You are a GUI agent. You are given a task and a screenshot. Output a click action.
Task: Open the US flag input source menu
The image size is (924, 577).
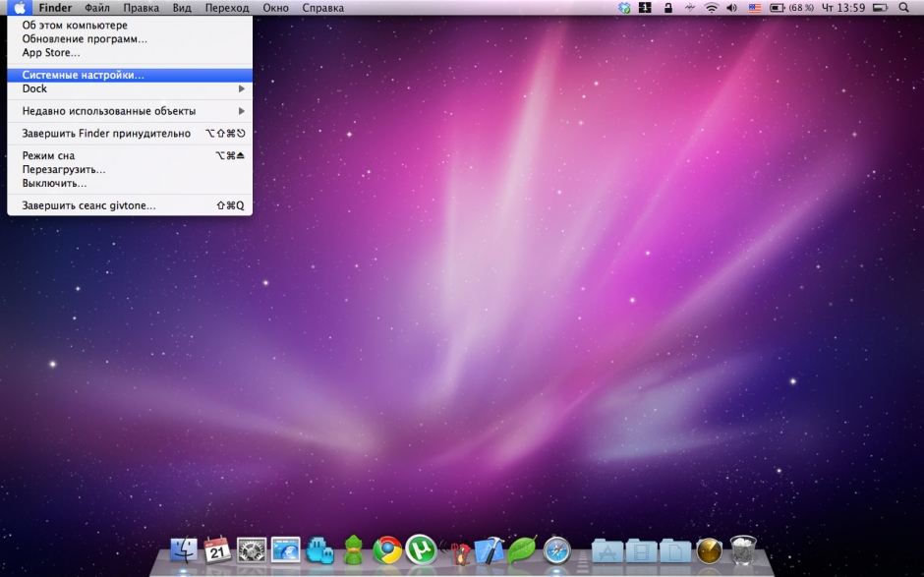coord(754,8)
